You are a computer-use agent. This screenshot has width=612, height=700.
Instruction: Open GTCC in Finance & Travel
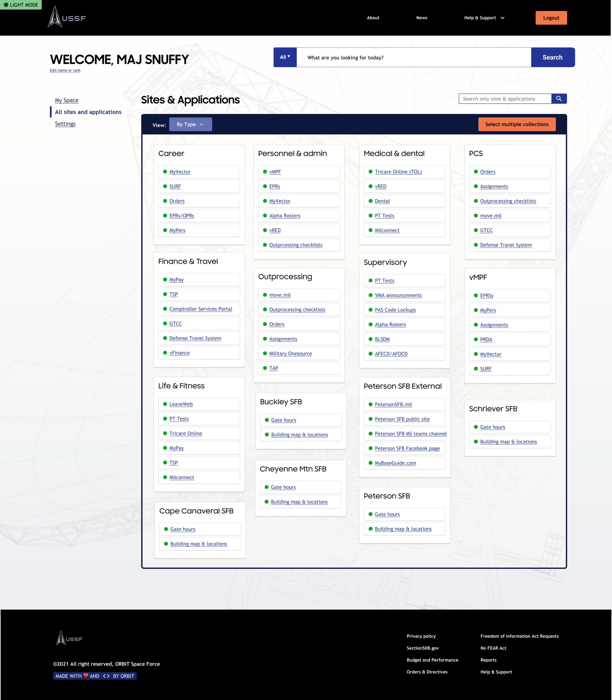coord(175,324)
